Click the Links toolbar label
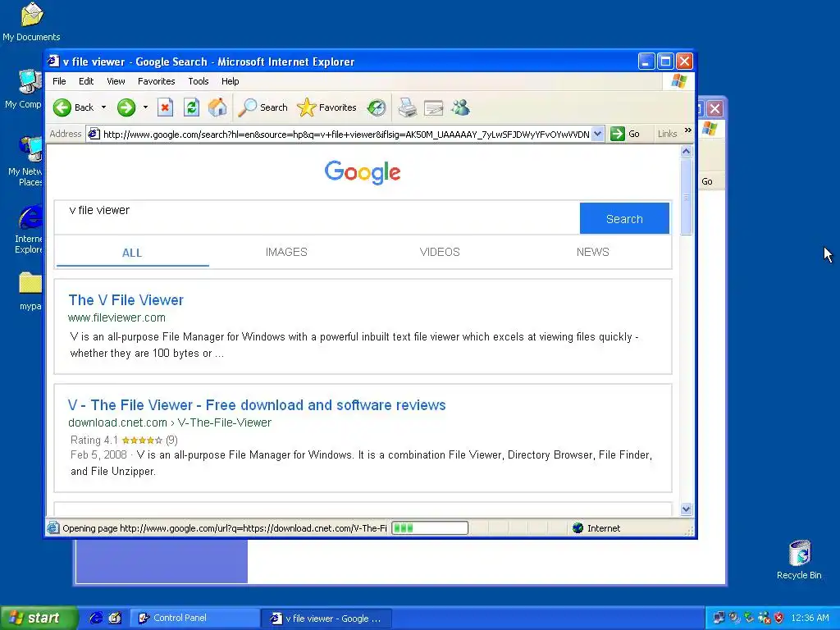 coord(667,134)
